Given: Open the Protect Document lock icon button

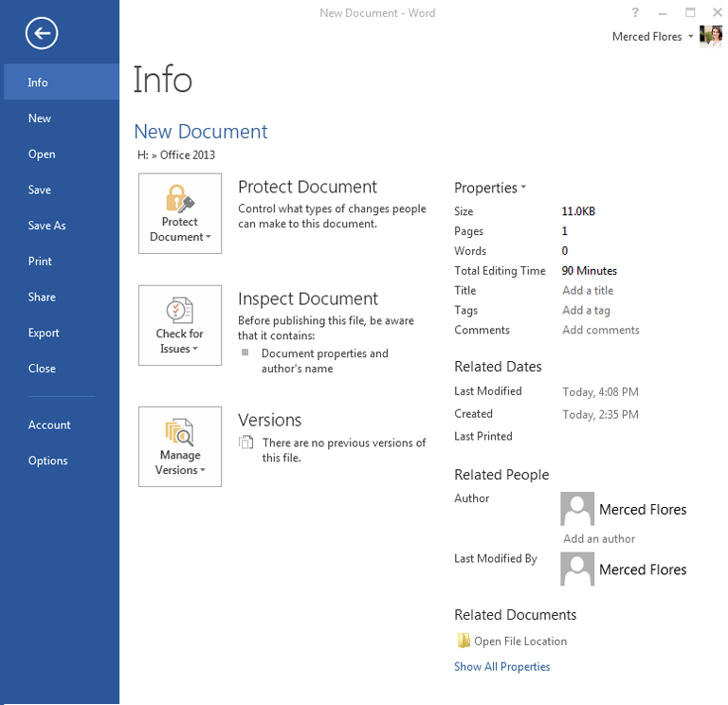Looking at the screenshot, I should [x=180, y=213].
